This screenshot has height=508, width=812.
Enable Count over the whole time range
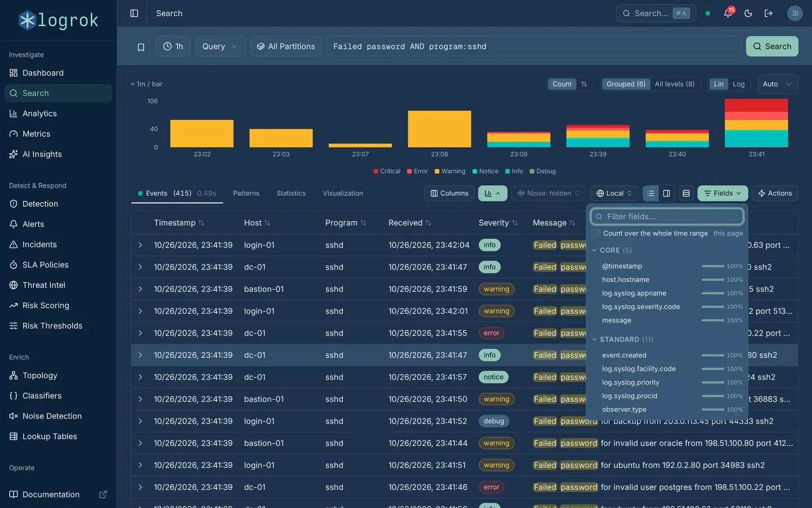(x=595, y=233)
